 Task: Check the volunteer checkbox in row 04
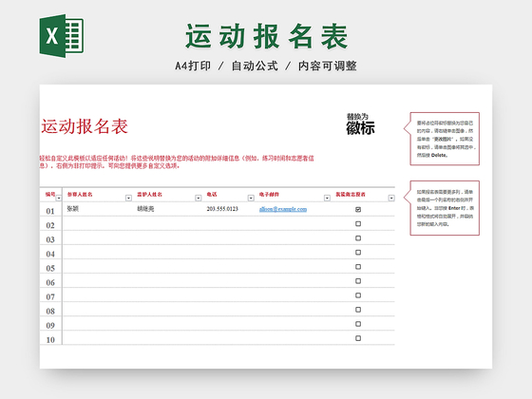[x=358, y=252]
